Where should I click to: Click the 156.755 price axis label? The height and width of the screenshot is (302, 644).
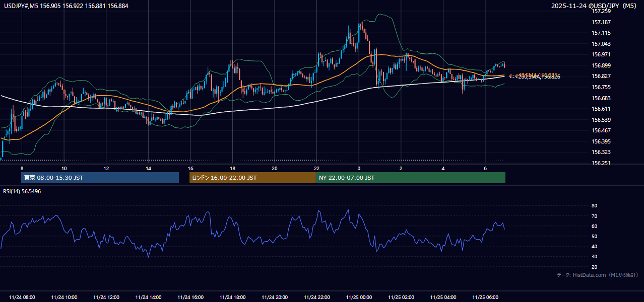601,87
